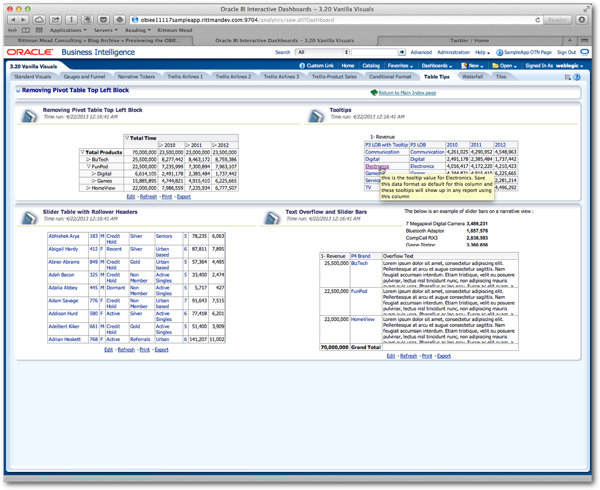The image size is (600, 490).
Task: Click the Safari back arrow button
Action: pos(13,20)
